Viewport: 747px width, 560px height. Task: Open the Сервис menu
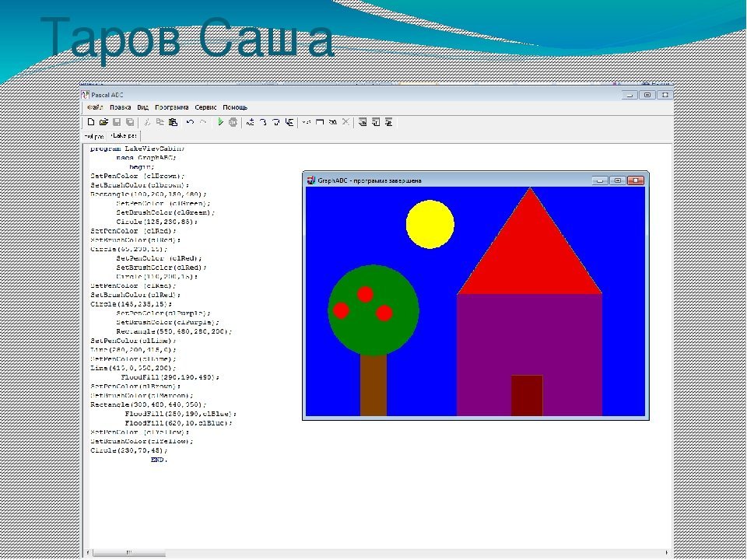pos(206,107)
